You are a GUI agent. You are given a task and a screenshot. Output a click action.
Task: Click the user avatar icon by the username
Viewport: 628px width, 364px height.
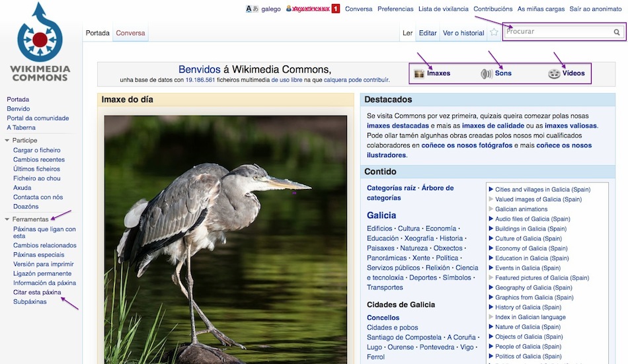[288, 9]
